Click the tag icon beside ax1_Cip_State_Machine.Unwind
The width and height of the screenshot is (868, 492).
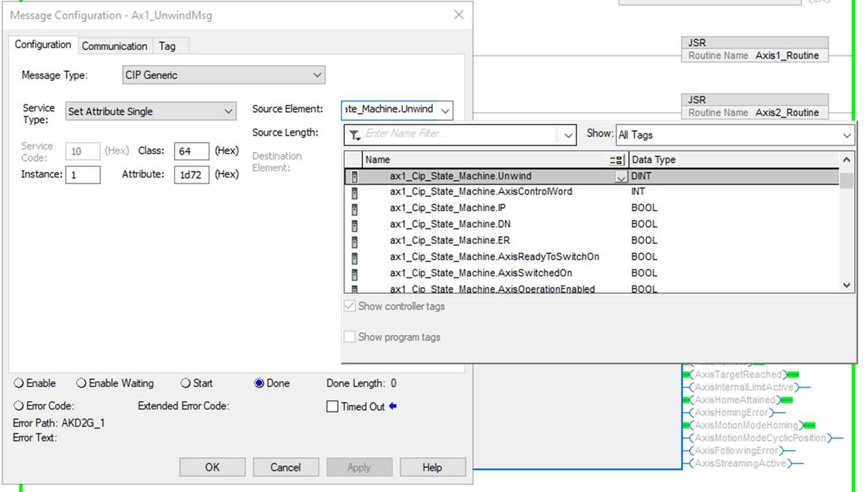[355, 177]
